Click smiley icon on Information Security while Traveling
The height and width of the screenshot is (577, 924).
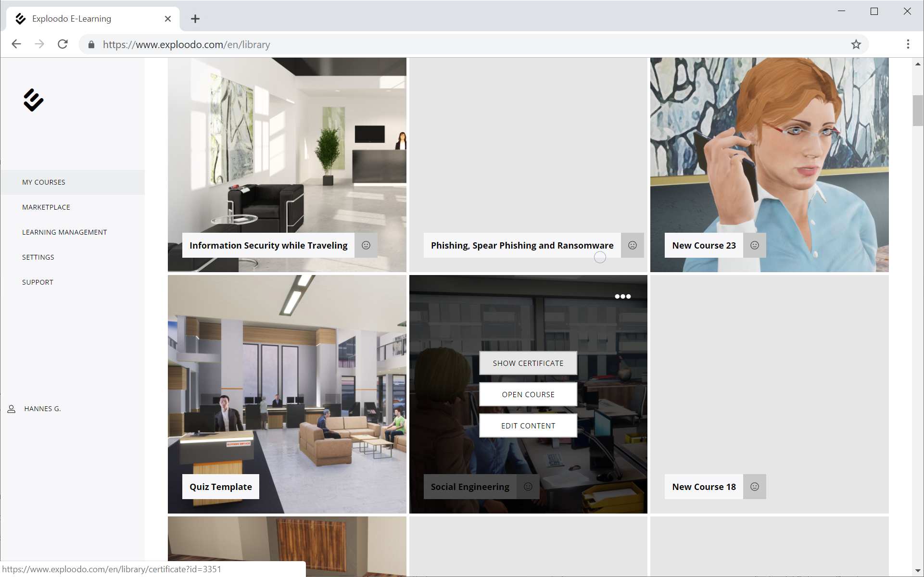point(366,245)
